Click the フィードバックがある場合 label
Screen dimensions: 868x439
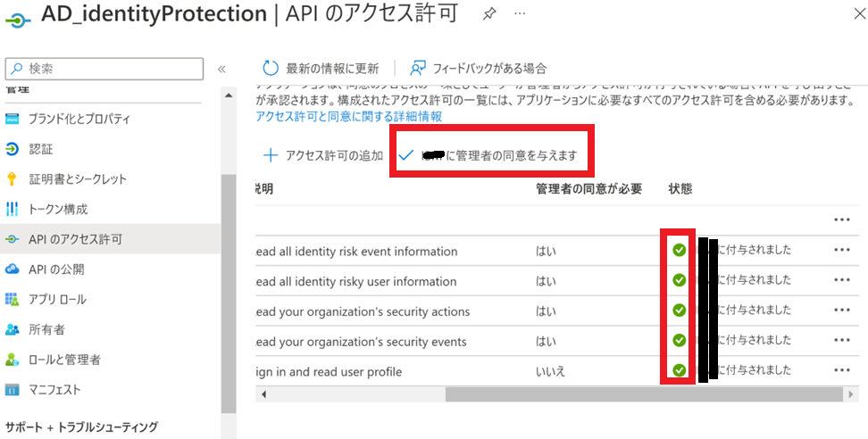click(x=489, y=69)
